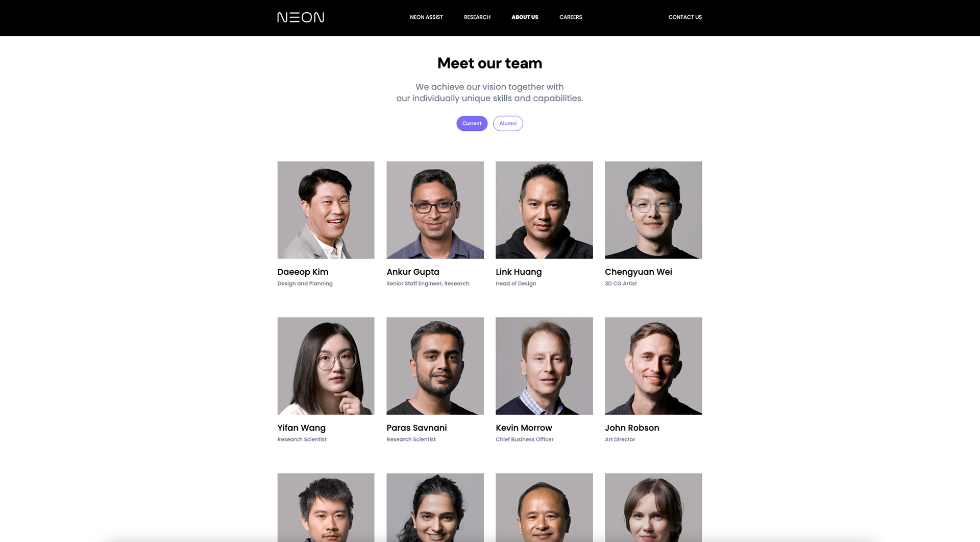Screen dimensions: 980x542
Task: Open the NEON ASSIST menu item
Action: click(x=426, y=17)
